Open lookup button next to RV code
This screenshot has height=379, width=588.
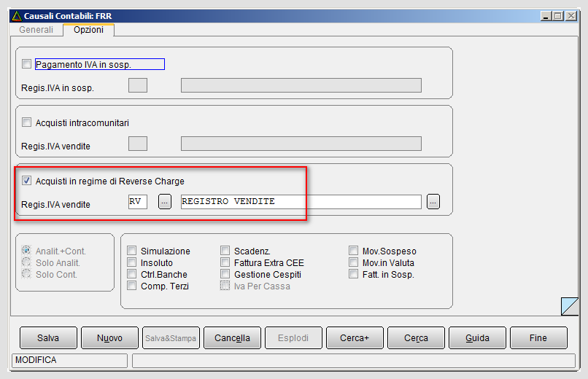(x=165, y=201)
